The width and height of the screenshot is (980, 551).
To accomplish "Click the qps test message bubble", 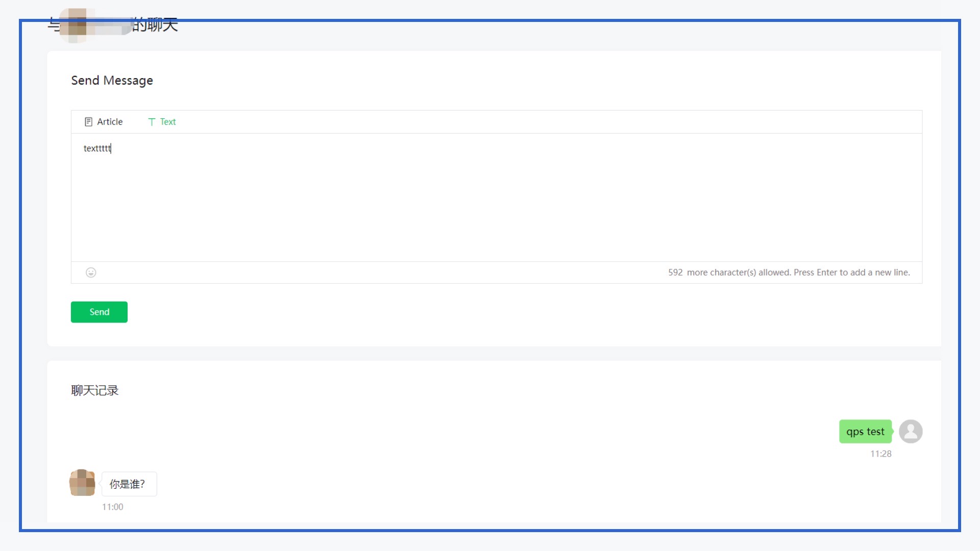I will (866, 431).
